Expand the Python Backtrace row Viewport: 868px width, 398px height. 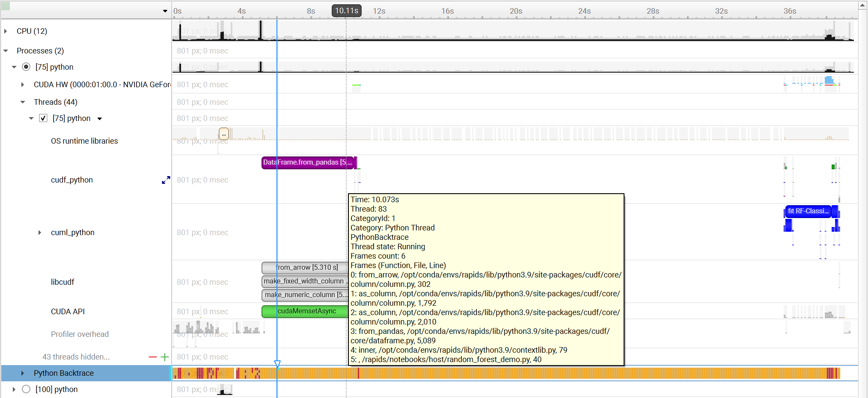coord(23,373)
